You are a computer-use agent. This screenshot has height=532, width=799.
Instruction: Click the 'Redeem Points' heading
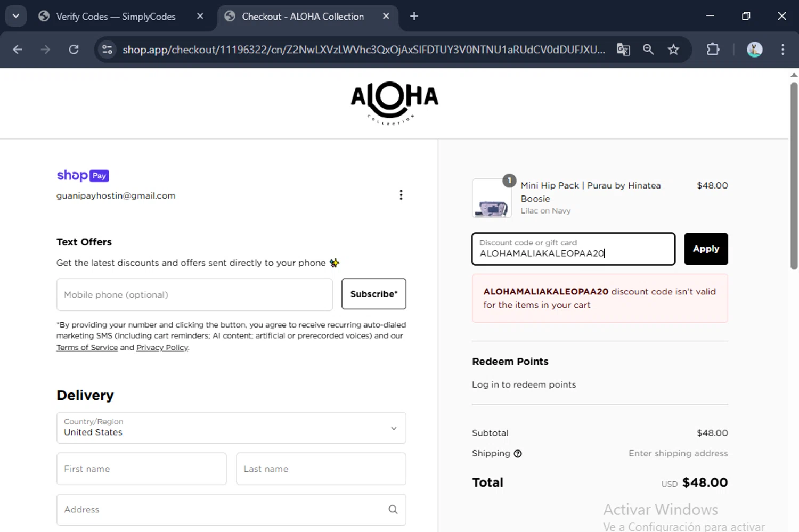coord(510,362)
